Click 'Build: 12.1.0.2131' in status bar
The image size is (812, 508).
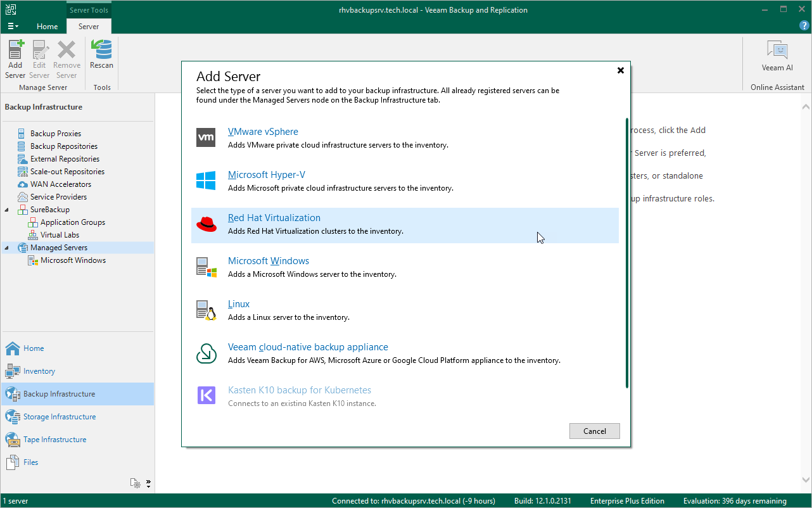(543, 501)
